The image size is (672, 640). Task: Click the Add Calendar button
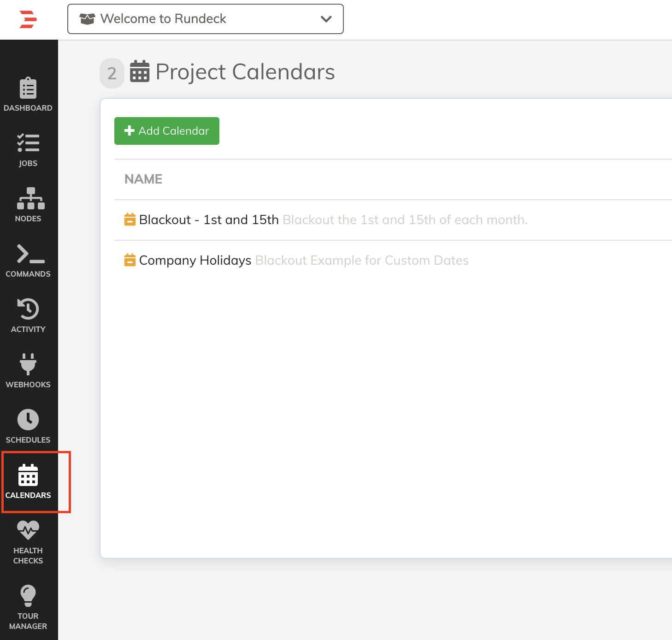pos(167,131)
